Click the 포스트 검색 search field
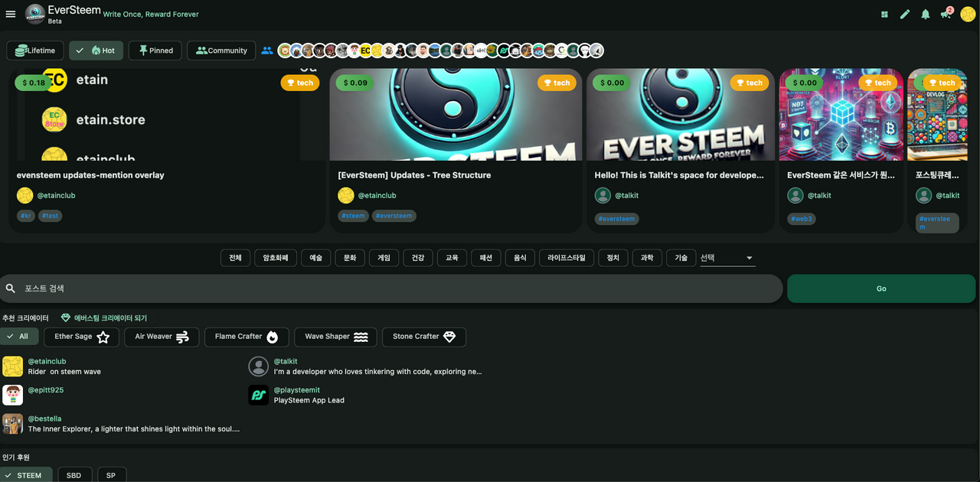This screenshot has height=482, width=980. click(391, 288)
